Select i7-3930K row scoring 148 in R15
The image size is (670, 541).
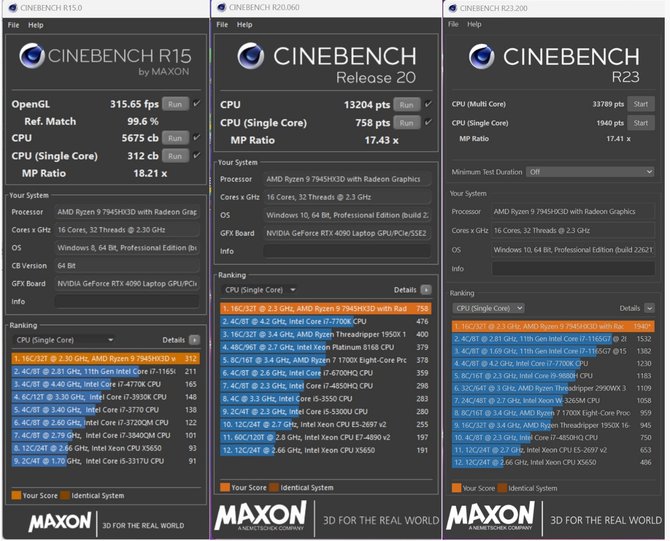point(106,397)
